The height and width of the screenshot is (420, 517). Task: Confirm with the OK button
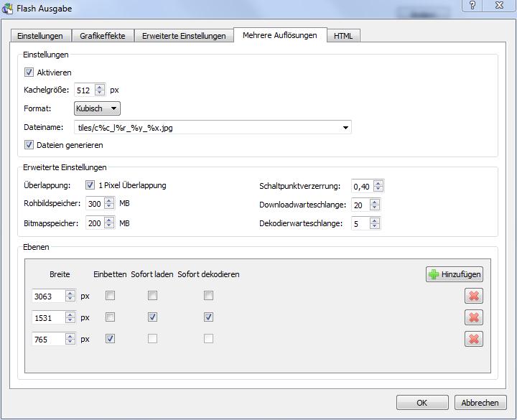[x=421, y=403]
